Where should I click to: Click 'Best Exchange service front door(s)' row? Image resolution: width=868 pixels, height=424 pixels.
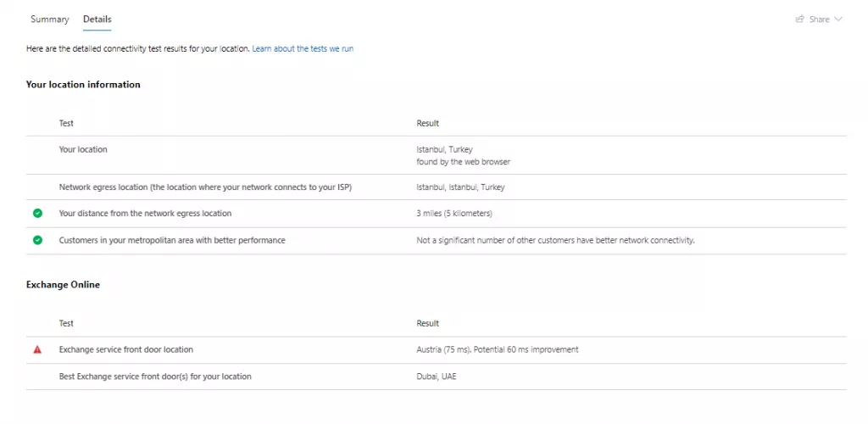(155, 377)
